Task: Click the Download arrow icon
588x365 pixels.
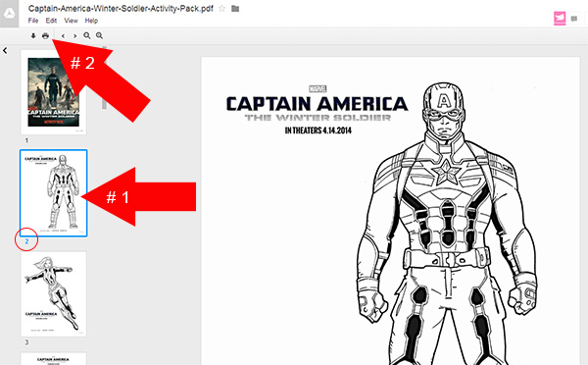Action: 33,35
